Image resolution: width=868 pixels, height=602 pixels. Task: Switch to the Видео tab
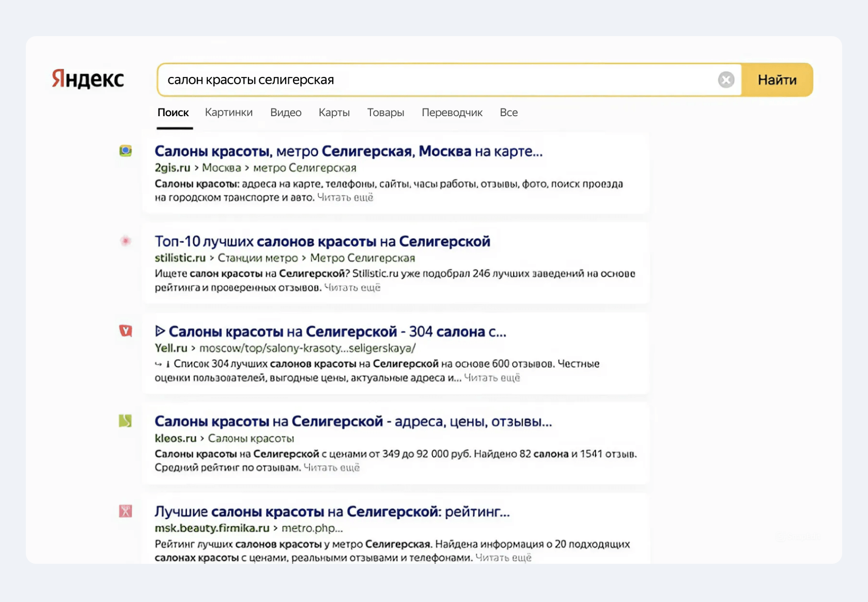point(286,113)
